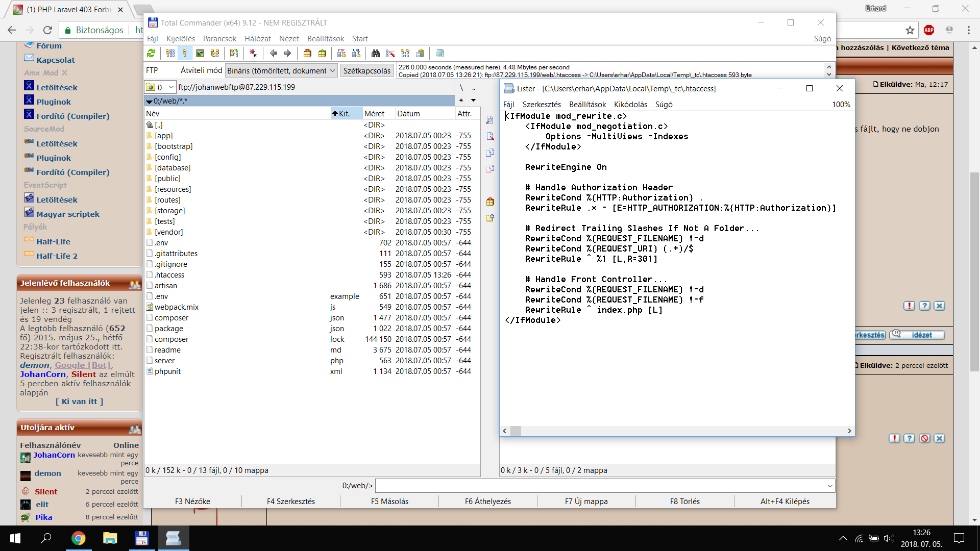Open taskbar search magnifier
This screenshot has width=980, height=551.
point(46,538)
